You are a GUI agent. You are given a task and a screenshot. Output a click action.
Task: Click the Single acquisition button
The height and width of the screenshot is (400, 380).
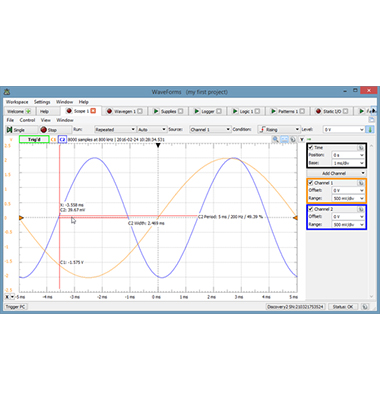tap(21, 129)
